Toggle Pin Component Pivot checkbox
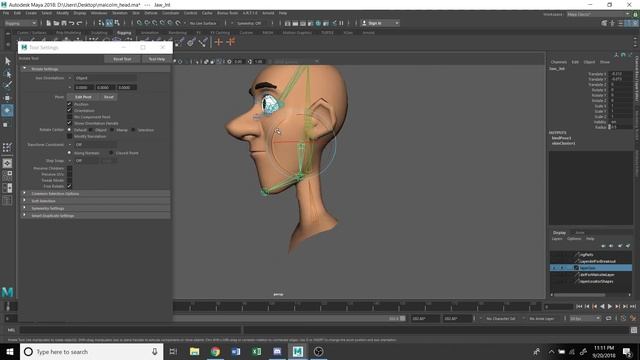 click(69, 117)
